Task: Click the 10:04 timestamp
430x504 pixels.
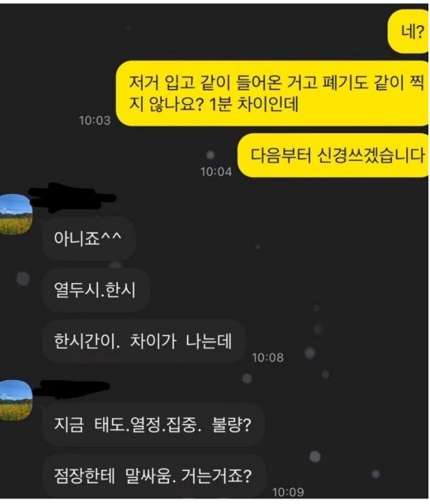Action: [x=216, y=172]
